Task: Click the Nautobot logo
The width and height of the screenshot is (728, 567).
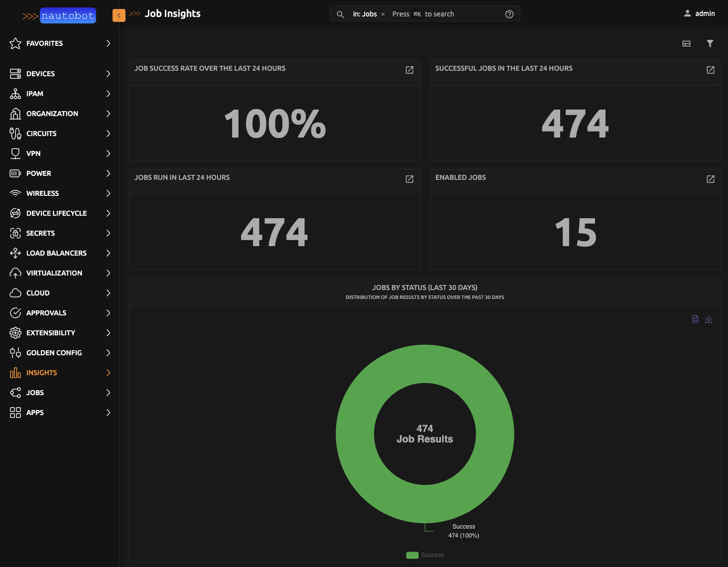Action: tap(68, 15)
